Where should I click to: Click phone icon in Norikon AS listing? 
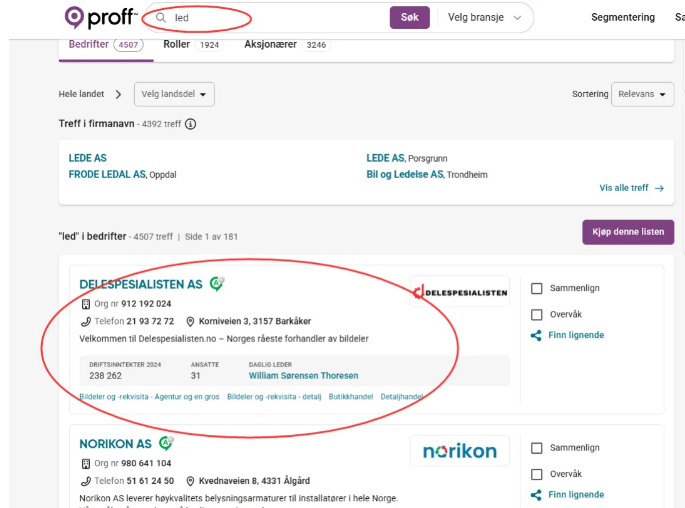(86, 481)
